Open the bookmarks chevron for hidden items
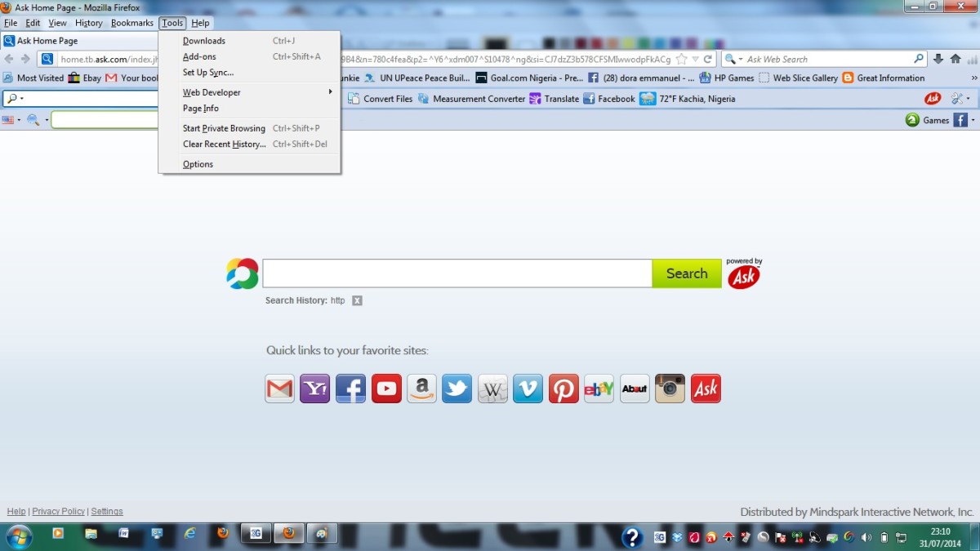The image size is (980, 551). click(x=973, y=77)
